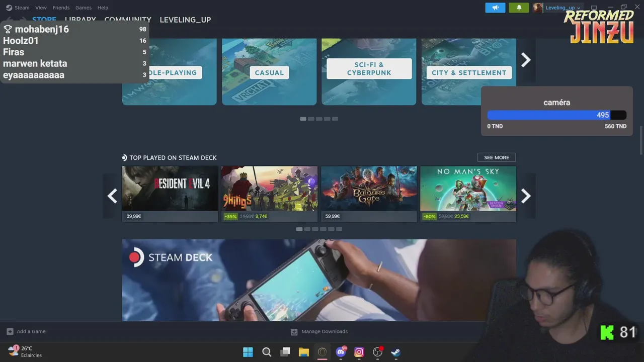Select last Steam Deck carousel page dot
644x362 pixels.
tap(339, 229)
